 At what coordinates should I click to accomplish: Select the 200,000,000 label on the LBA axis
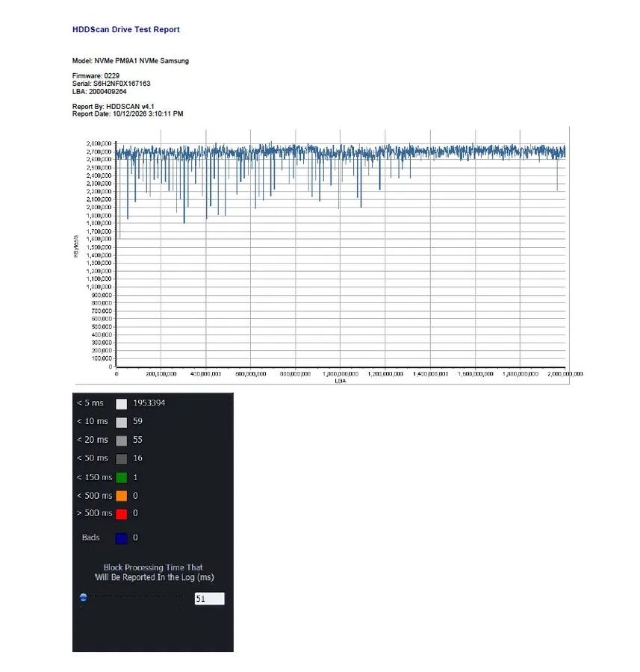[161, 374]
